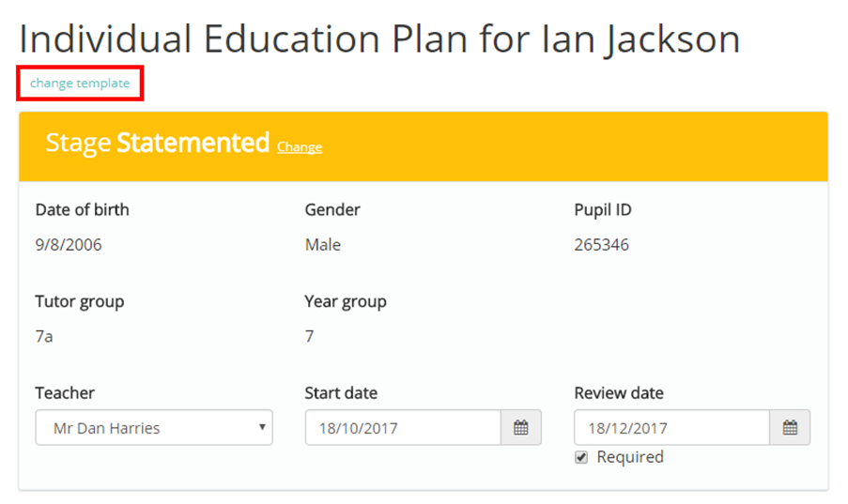Click the Pupil ID number 265346
This screenshot has width=848, height=504.
[601, 245]
